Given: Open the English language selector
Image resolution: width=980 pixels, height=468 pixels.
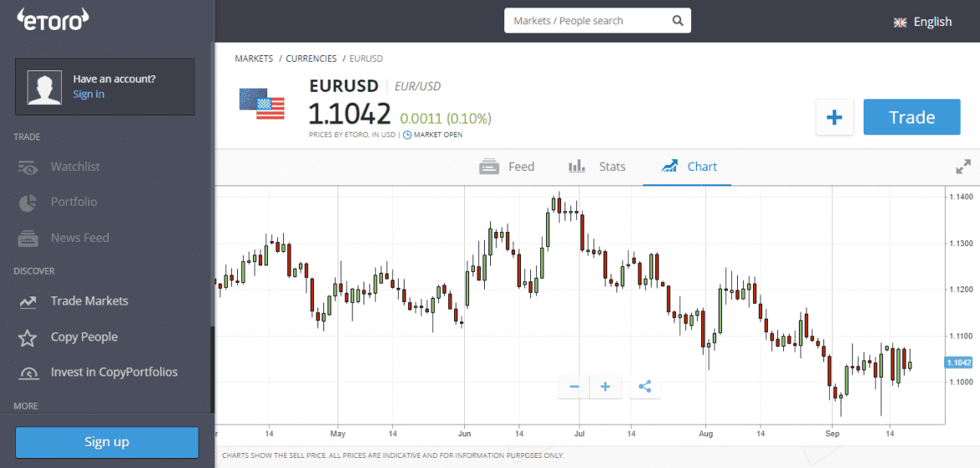Looking at the screenshot, I should tap(923, 22).
